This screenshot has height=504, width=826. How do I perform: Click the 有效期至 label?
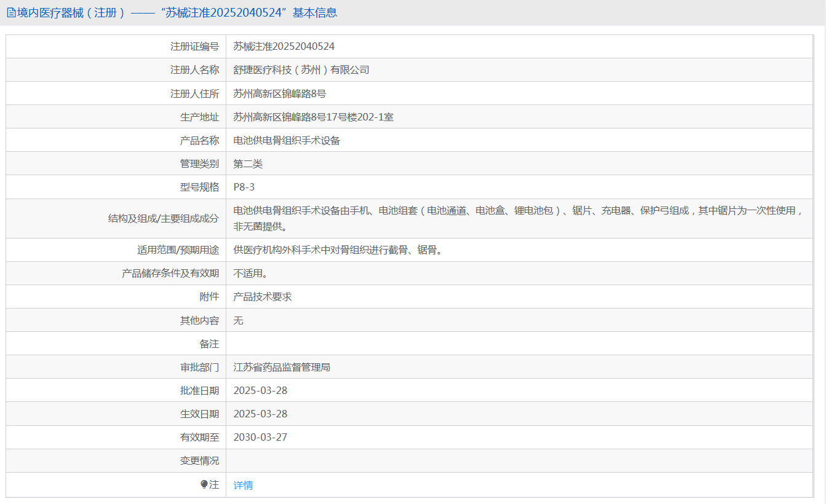[x=199, y=437]
